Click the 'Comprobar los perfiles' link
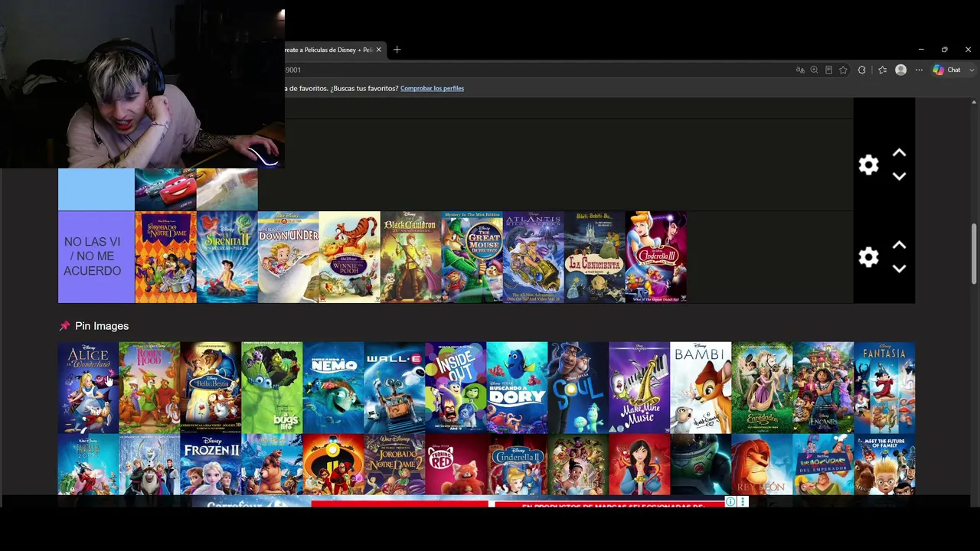The height and width of the screenshot is (551, 980). [x=432, y=88]
